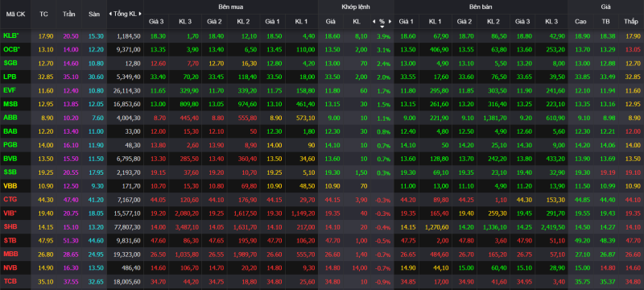Viewport: 644px width, 290px height.
Task: Open the OCB stock symbol
Action: (x=11, y=49)
